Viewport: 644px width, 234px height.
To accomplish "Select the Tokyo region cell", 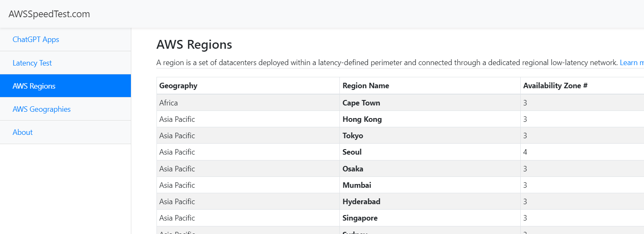I will [x=353, y=136].
